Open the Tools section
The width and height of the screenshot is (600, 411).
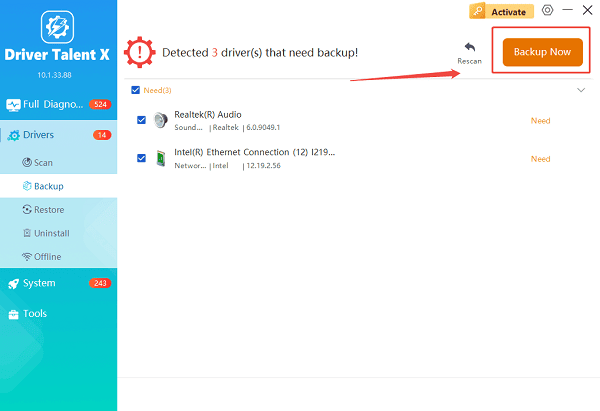coord(59,314)
